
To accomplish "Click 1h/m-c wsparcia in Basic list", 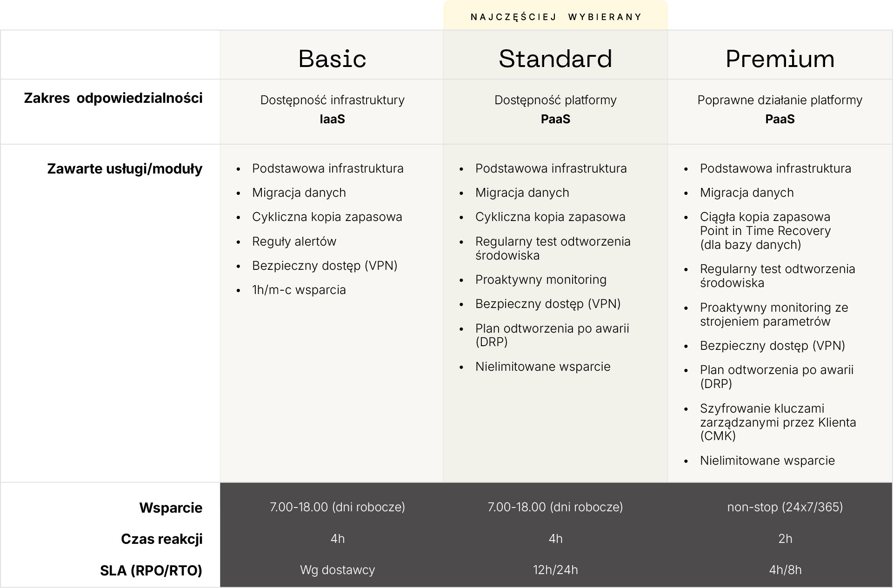I will (x=299, y=290).
